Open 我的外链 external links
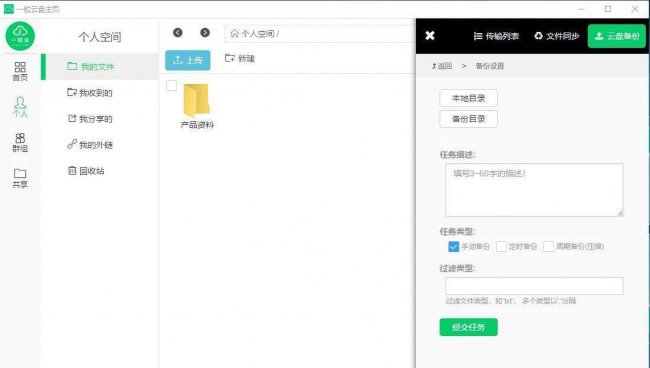Screen dimensions: 650x368 point(90,145)
